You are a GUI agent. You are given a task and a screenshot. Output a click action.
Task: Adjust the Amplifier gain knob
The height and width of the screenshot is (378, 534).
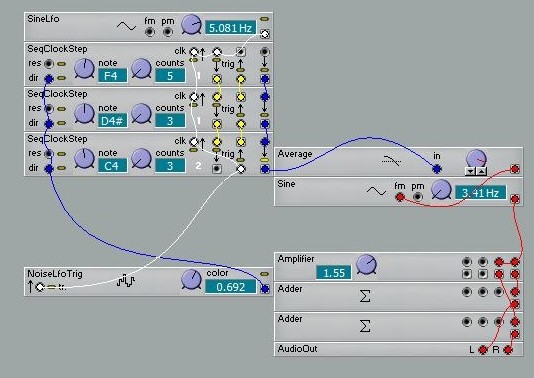(366, 264)
